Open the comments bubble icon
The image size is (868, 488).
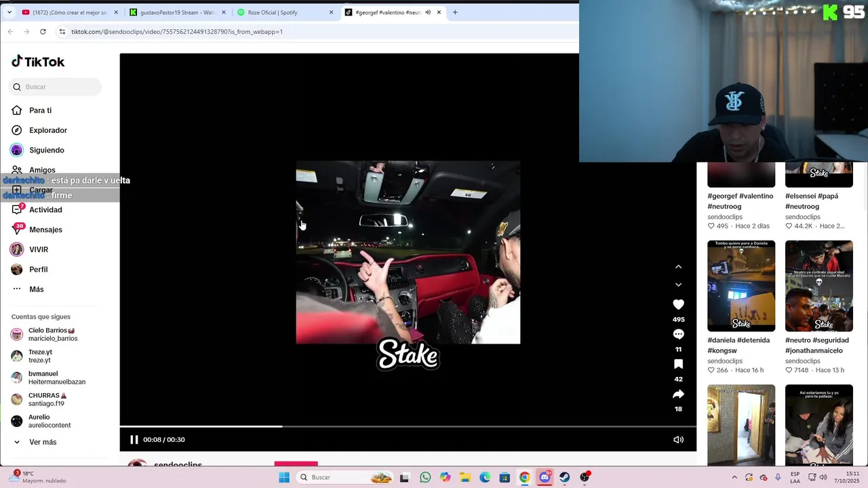point(678,334)
